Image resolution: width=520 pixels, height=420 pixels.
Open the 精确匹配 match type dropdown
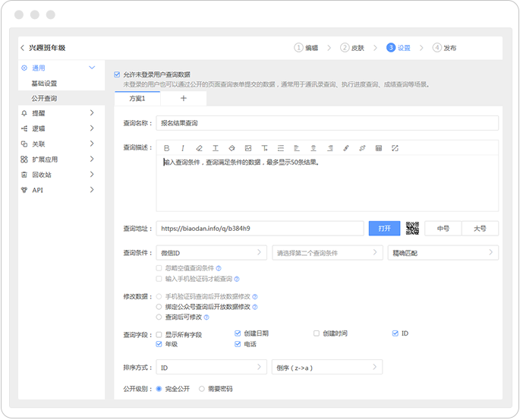(443, 252)
